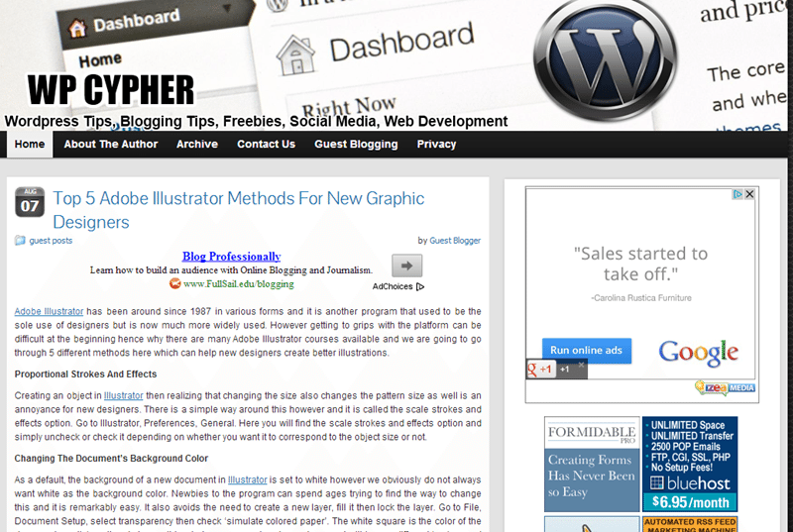Click the IZEA Media badge

tap(726, 387)
